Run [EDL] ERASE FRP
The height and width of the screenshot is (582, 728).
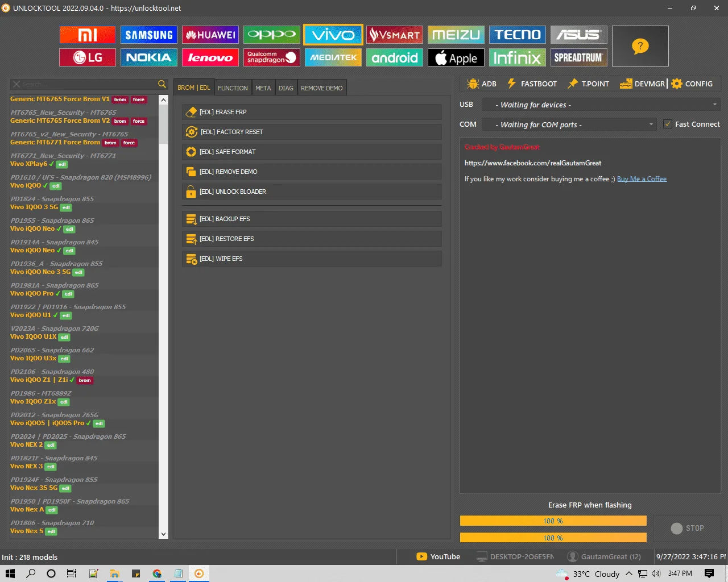pos(312,112)
